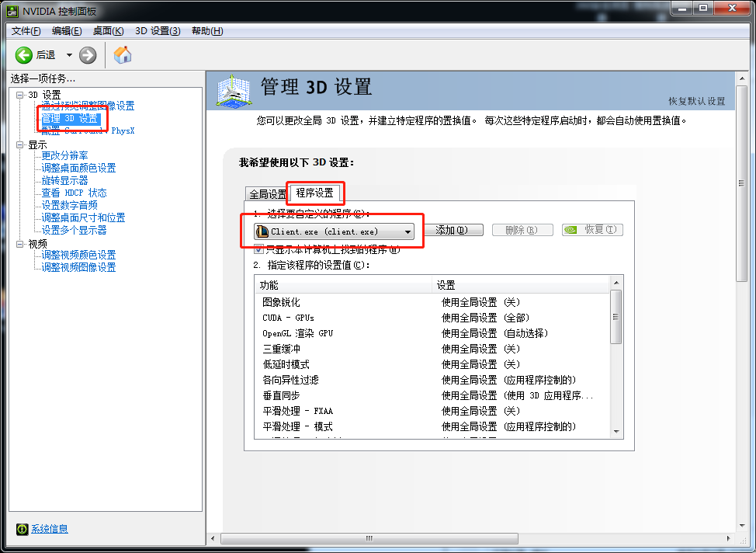
Task: Open 调整视频颜色设置 task
Action: click(x=78, y=255)
